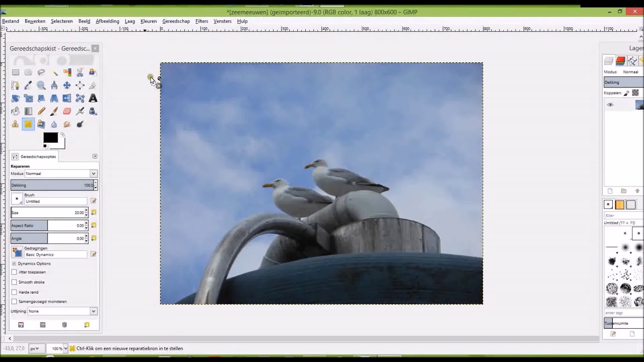Select the Bucket Fill tool
Image resolution: width=644 pixels, height=362 pixels.
point(16,111)
